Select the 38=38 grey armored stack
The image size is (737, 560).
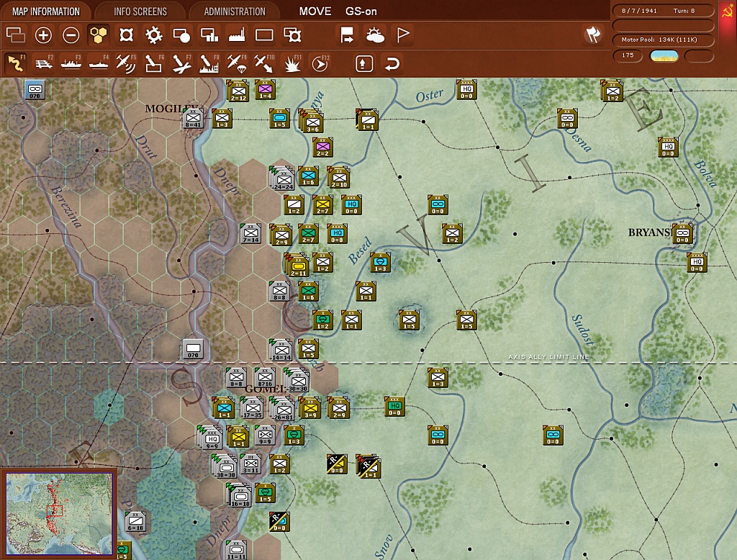coord(225,467)
